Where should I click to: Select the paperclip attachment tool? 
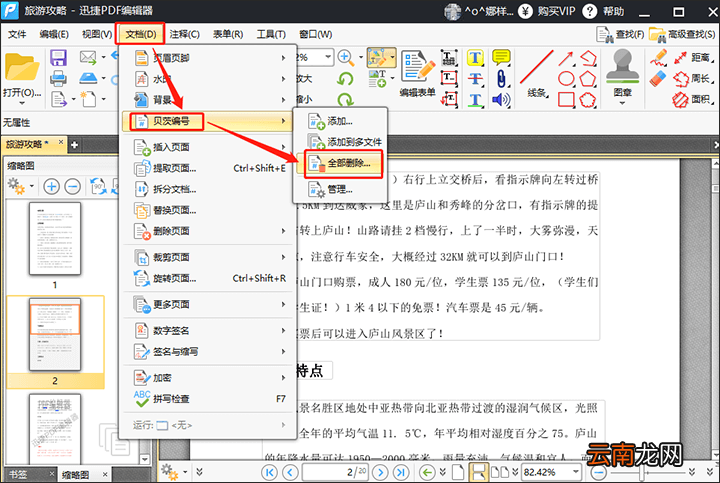[501, 79]
